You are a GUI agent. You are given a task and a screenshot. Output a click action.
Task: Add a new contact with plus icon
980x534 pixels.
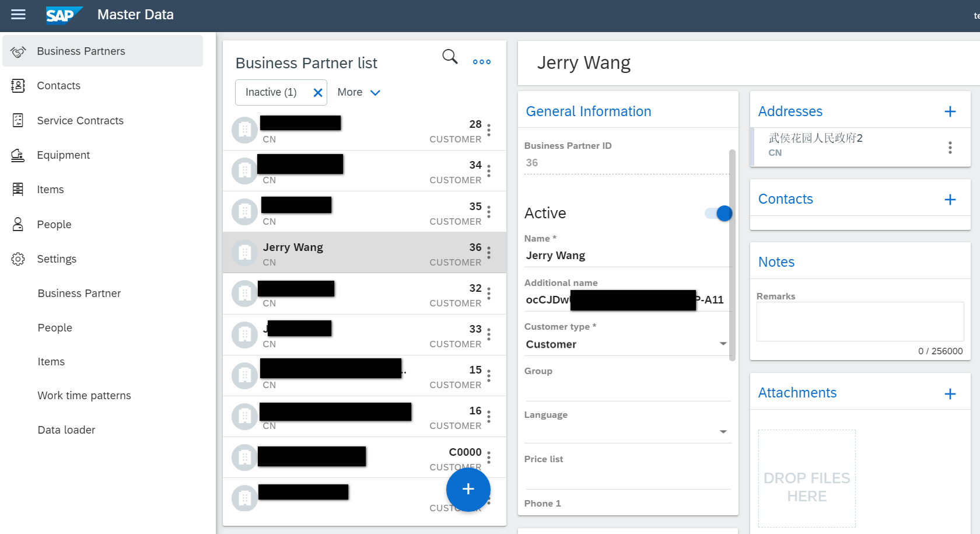950,200
